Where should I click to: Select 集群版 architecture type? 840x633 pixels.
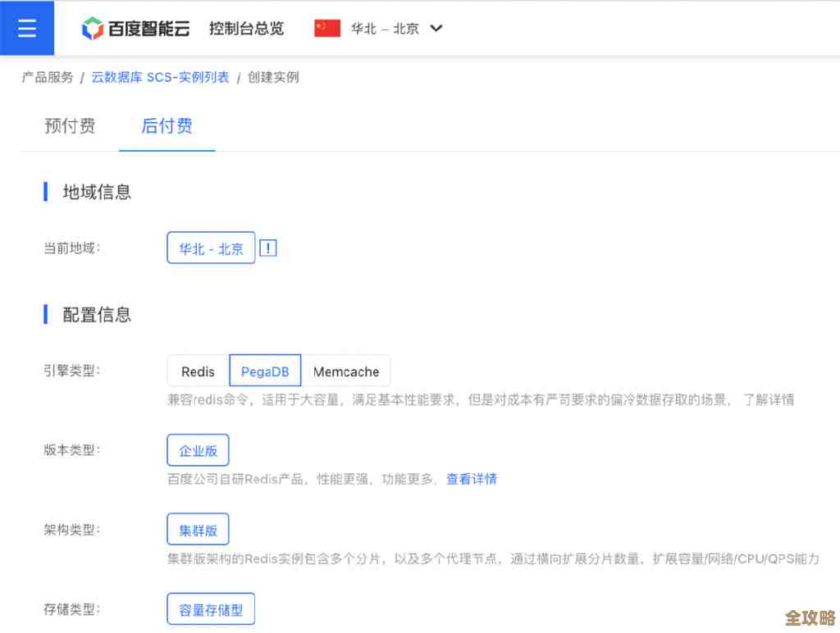[x=198, y=529]
